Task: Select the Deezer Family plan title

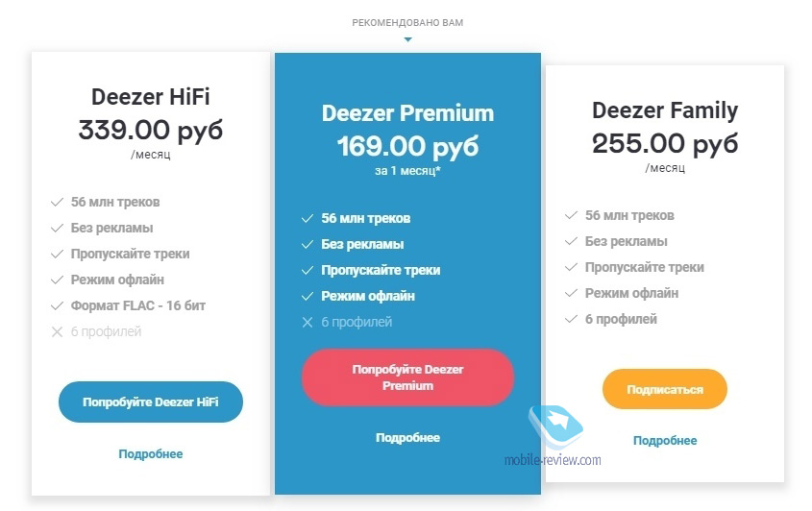Action: (x=665, y=110)
